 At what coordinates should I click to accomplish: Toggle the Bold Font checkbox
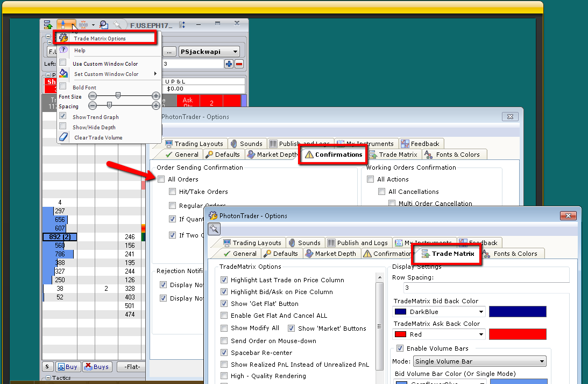click(x=63, y=86)
